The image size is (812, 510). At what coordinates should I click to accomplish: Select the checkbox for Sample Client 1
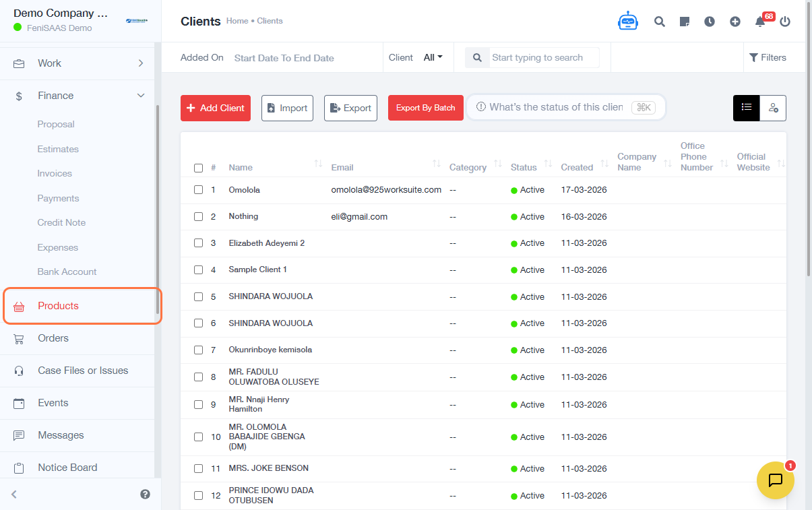tap(198, 269)
